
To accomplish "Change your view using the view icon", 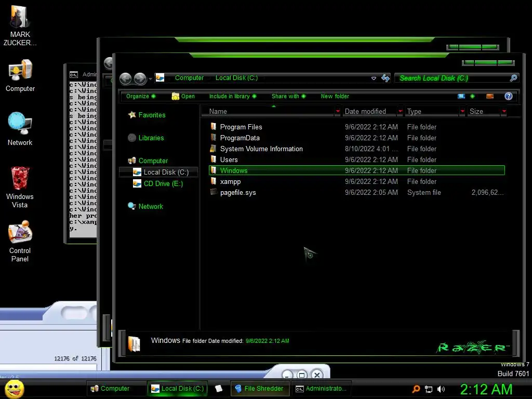I will pos(461,96).
